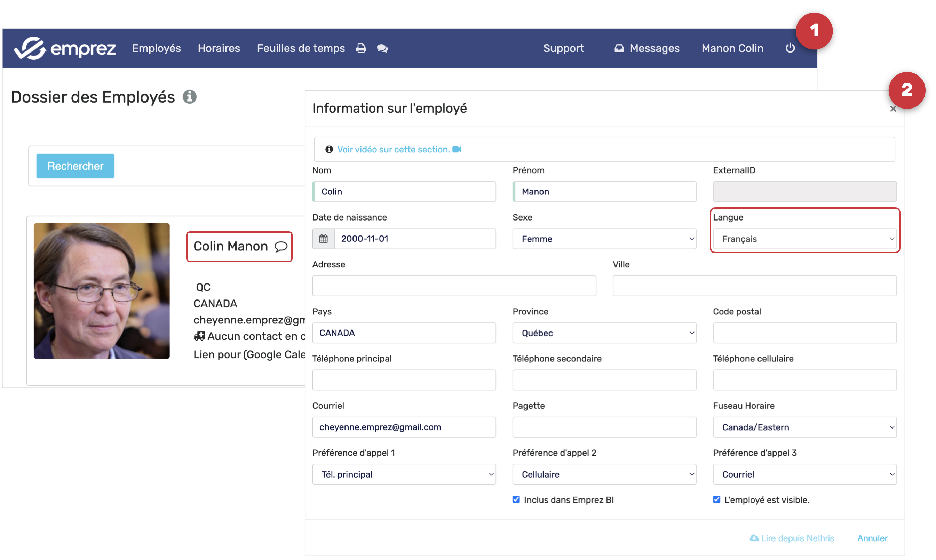Click the info icon beside Dossier des Employés
The image size is (936, 560).
(190, 97)
